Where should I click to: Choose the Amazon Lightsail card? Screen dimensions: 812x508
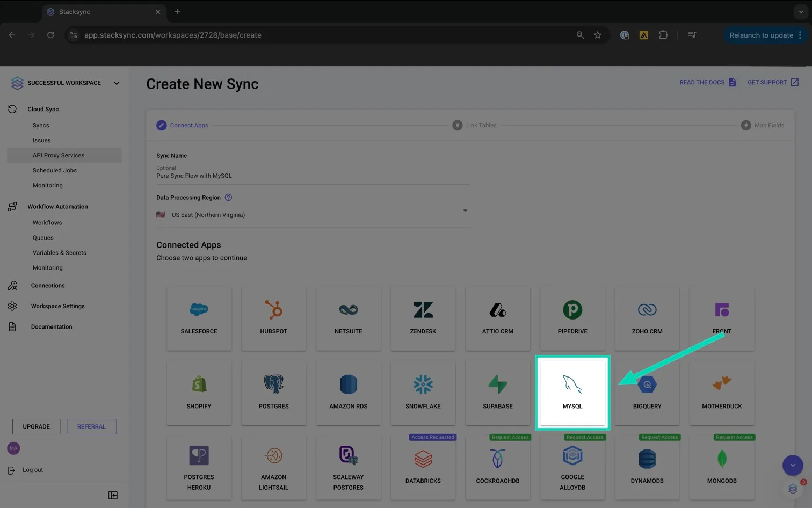(x=273, y=468)
